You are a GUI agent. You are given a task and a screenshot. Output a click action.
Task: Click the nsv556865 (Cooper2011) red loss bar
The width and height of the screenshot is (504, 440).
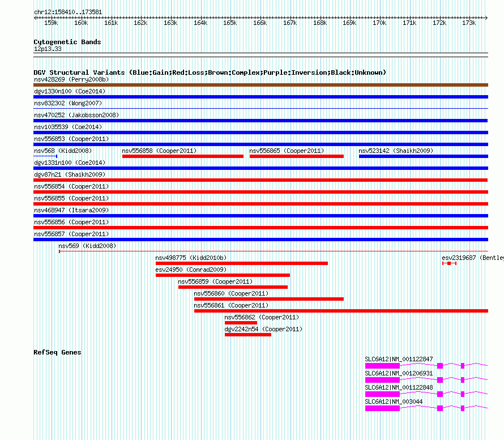point(296,156)
